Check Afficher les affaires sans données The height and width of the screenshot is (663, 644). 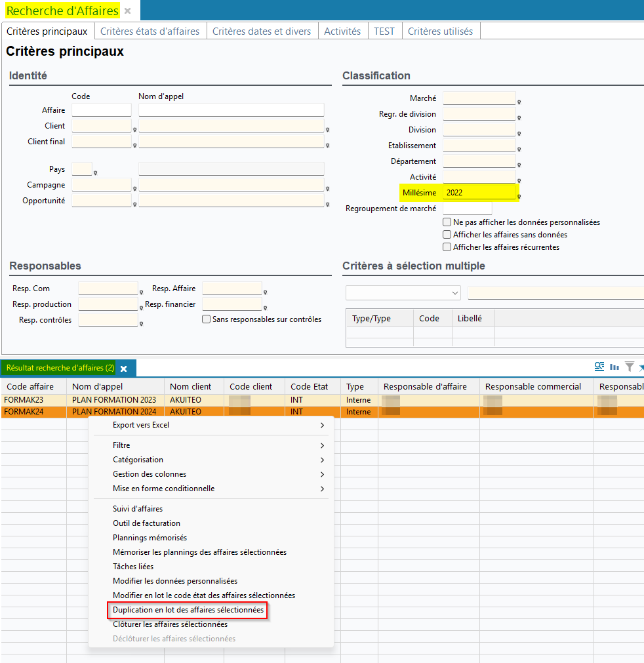pos(447,235)
